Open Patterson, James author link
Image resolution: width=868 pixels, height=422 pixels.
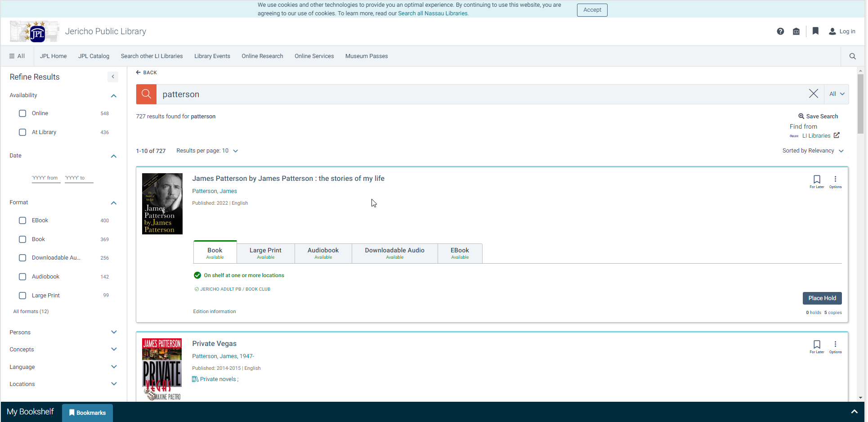pos(214,191)
